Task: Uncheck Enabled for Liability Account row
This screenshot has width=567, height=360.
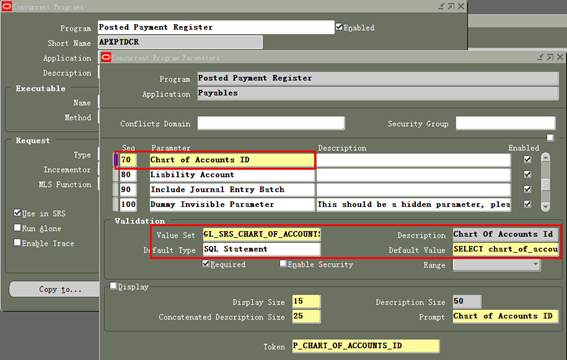Action: tap(527, 174)
